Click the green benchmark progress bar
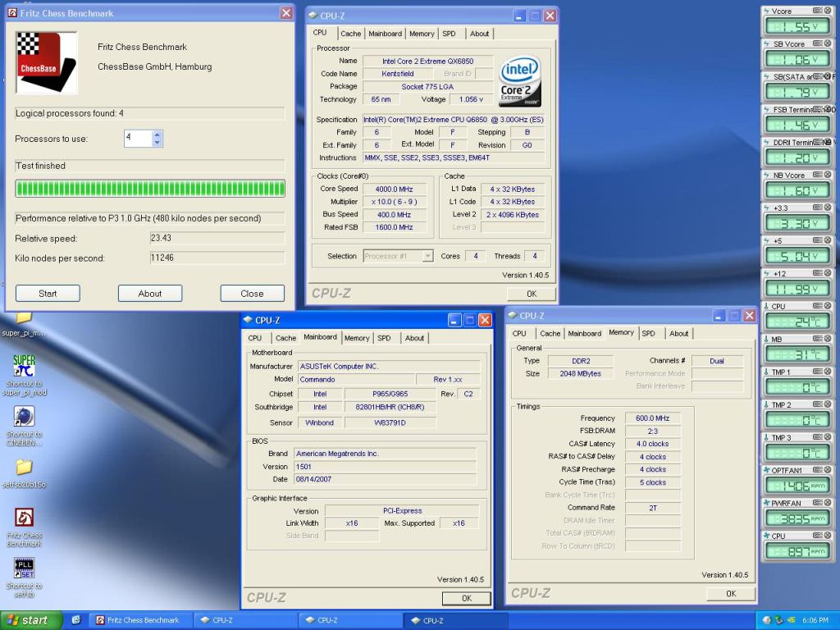The width and height of the screenshot is (840, 630). (150, 189)
